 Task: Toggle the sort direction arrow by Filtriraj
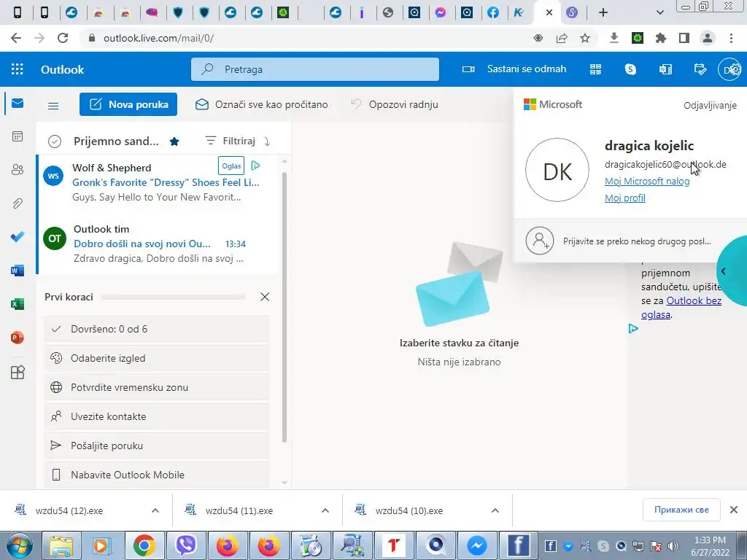(267, 141)
